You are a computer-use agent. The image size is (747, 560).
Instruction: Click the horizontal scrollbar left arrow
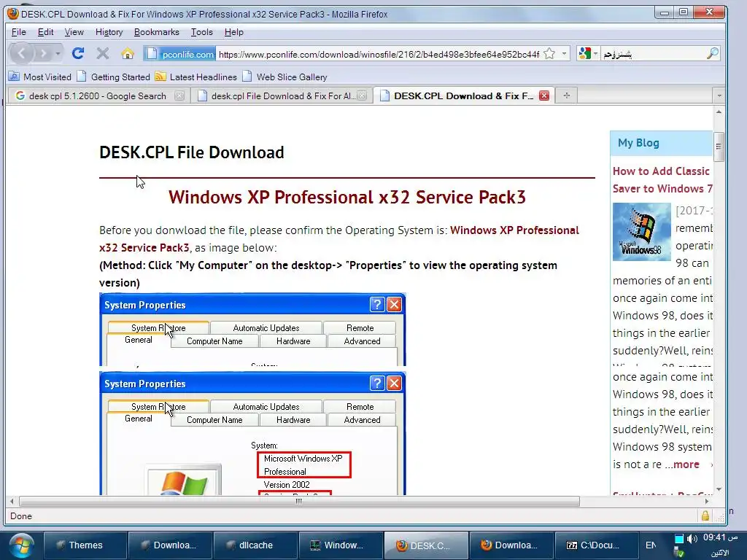click(12, 501)
